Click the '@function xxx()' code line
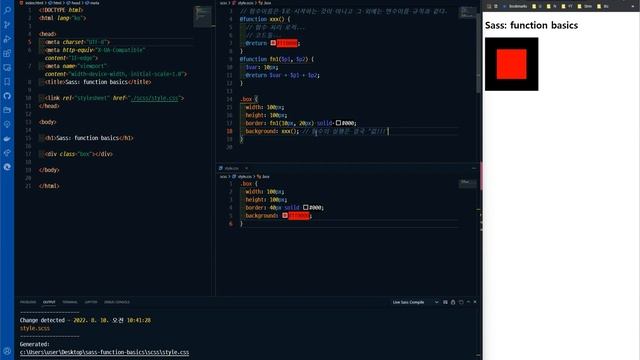This screenshot has height=360, width=640. coord(265,19)
